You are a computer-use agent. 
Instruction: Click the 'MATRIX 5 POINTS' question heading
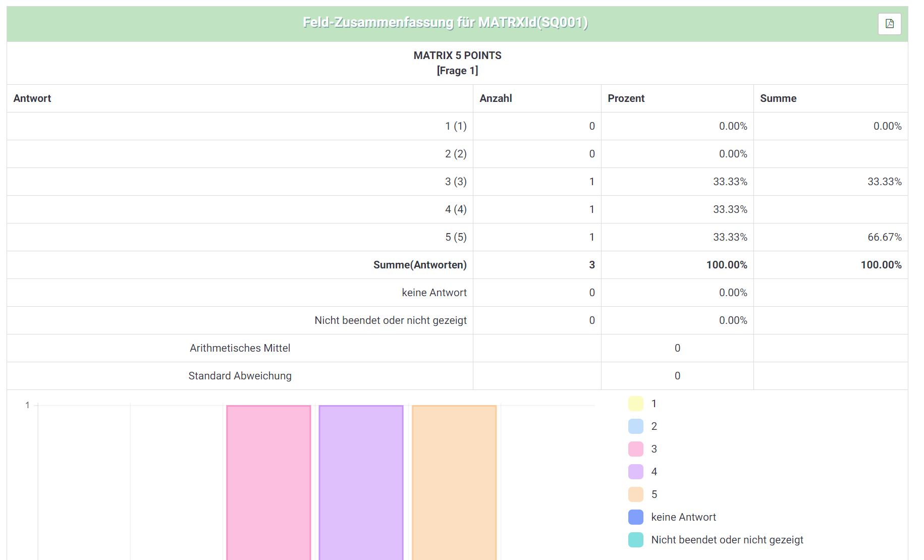point(457,55)
